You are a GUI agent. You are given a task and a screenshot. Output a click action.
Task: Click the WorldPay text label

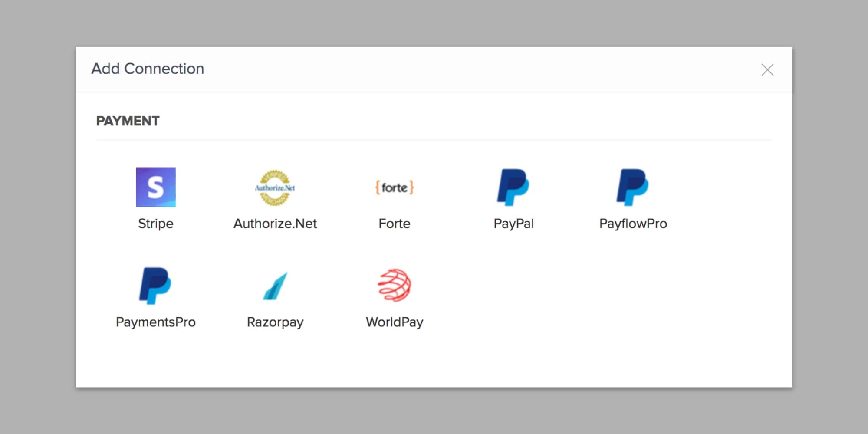tap(395, 322)
